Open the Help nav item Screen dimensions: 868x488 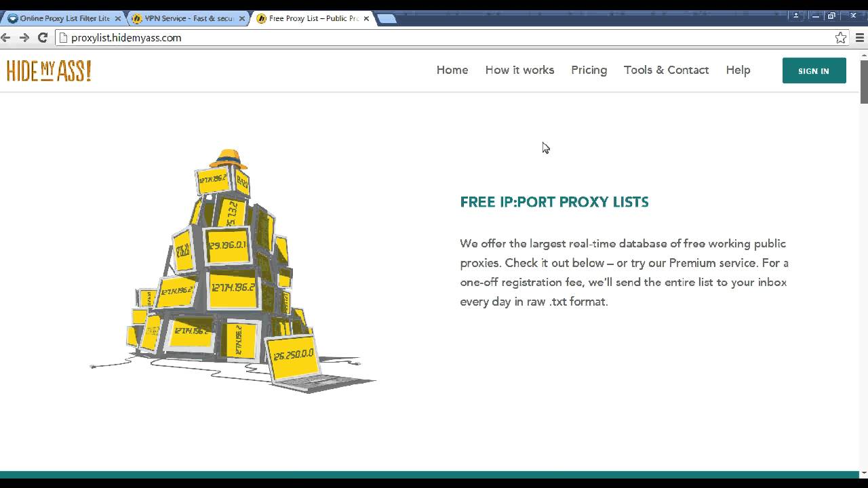pos(738,70)
